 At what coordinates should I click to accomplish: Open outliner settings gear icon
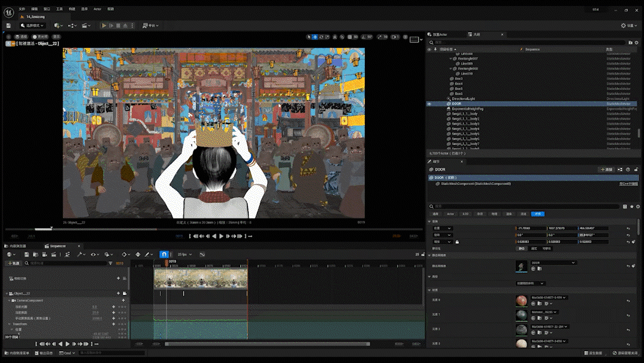coord(637,43)
